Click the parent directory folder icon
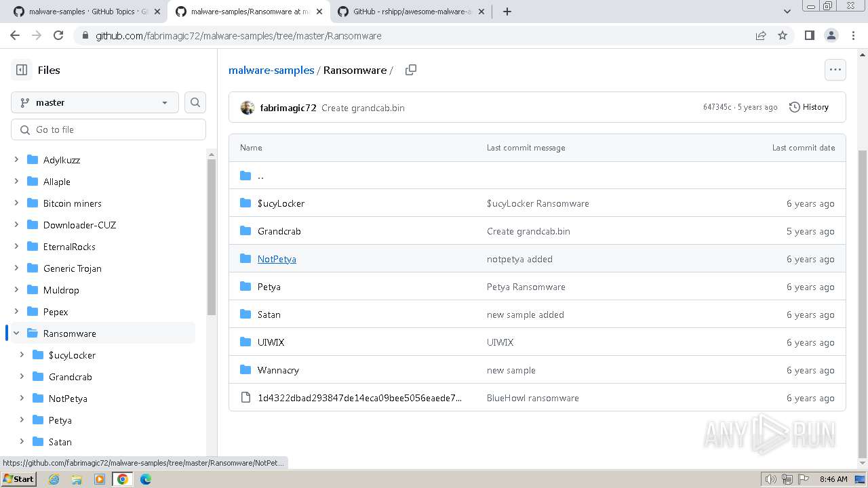The image size is (868, 488). point(245,176)
